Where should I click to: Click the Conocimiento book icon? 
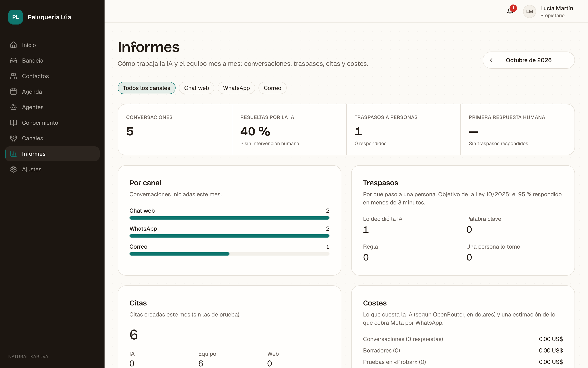click(13, 123)
